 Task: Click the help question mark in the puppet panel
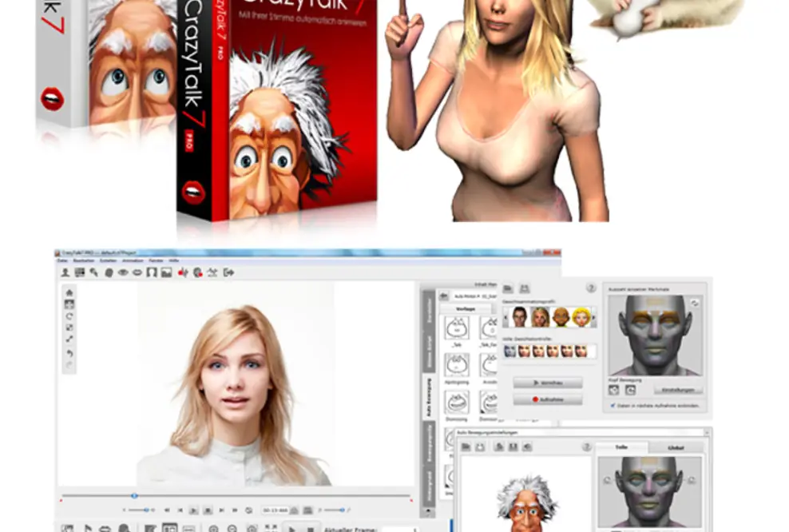[x=591, y=288]
